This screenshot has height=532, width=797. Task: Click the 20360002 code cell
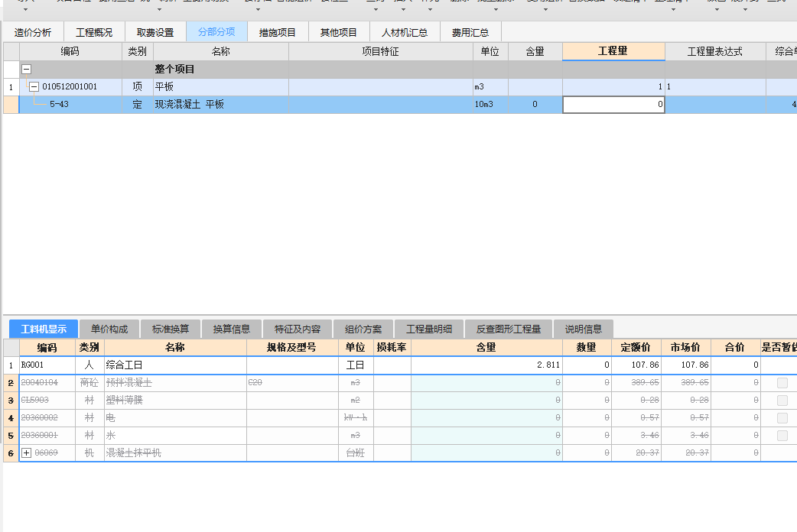[47, 417]
